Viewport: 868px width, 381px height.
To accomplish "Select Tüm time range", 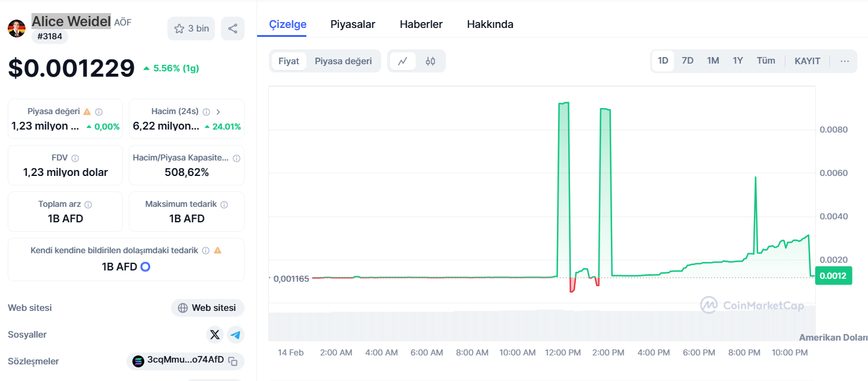I will tap(766, 61).
